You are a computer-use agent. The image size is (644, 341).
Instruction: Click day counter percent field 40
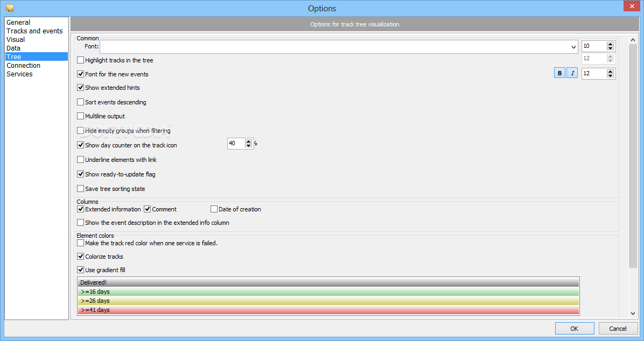pos(236,143)
